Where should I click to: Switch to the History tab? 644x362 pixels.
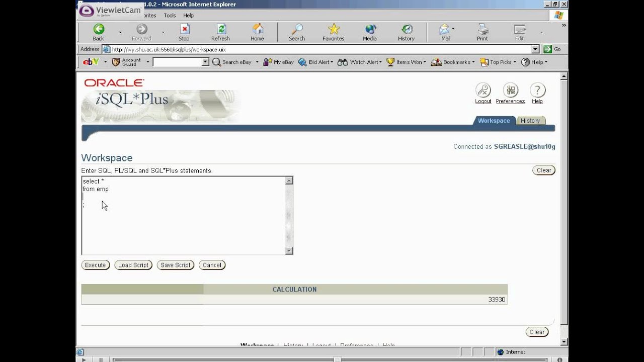tap(530, 121)
